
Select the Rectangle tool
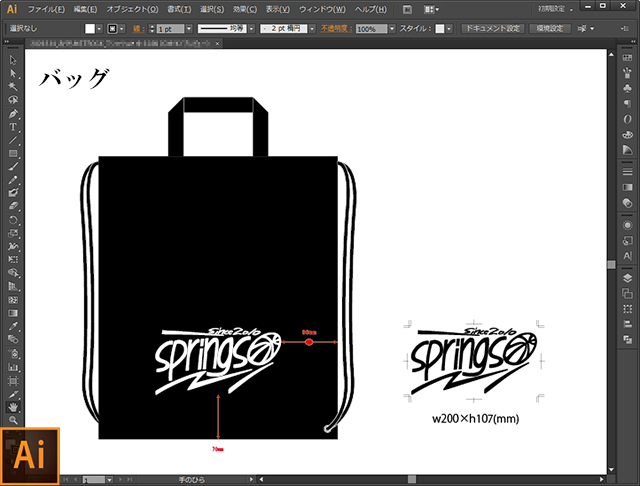coord(13,153)
